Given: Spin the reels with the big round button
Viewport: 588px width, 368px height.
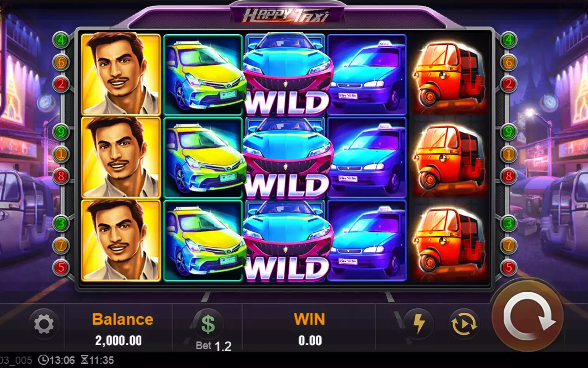Looking at the screenshot, I should [x=528, y=315].
